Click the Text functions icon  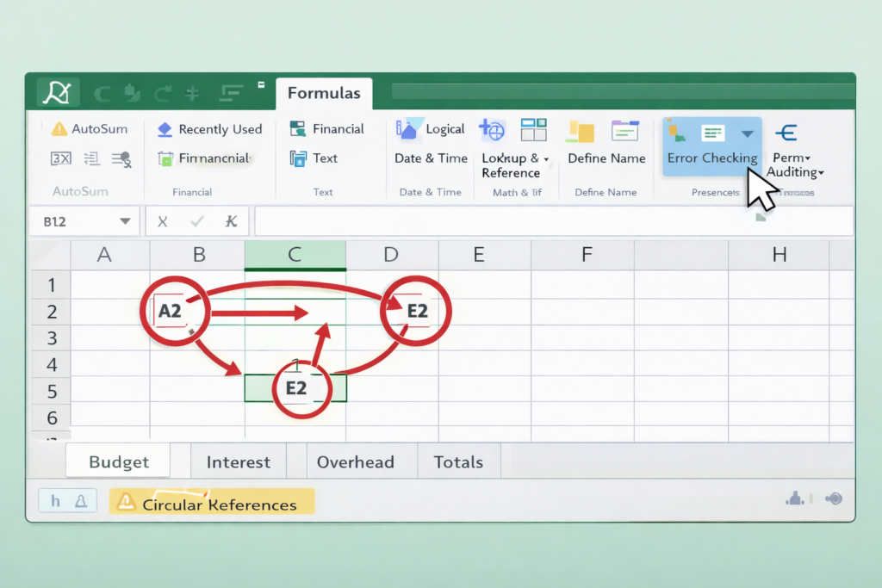coord(298,158)
